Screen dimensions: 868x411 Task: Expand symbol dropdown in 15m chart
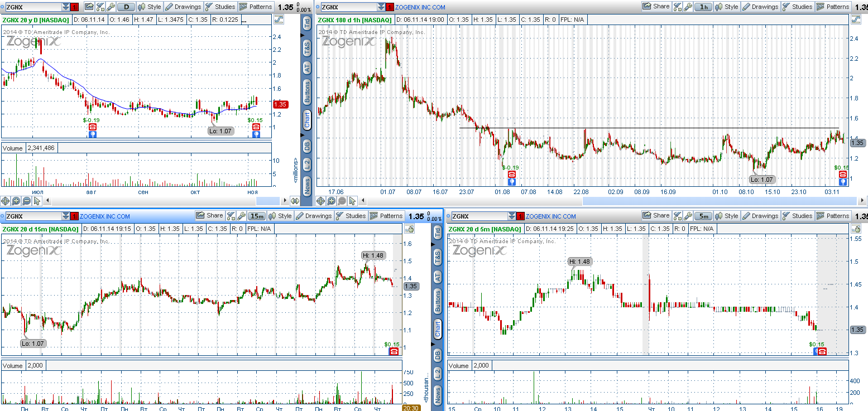[x=66, y=216]
